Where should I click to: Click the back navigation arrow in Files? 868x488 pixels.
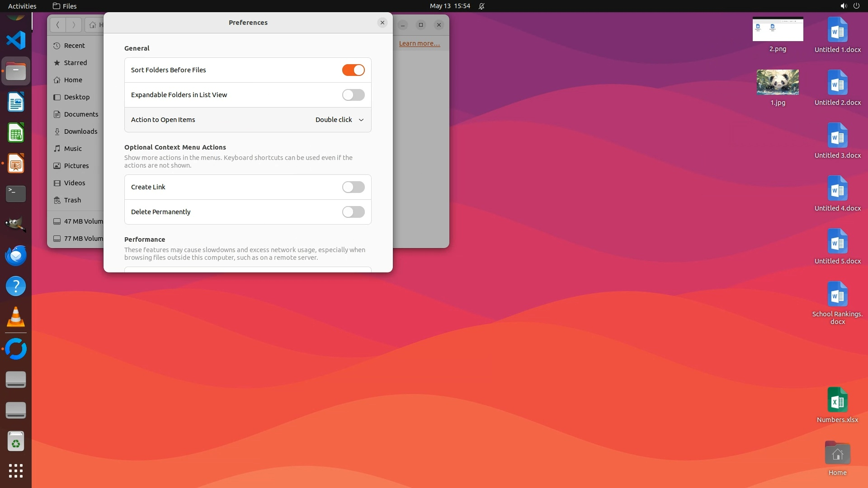[58, 25]
